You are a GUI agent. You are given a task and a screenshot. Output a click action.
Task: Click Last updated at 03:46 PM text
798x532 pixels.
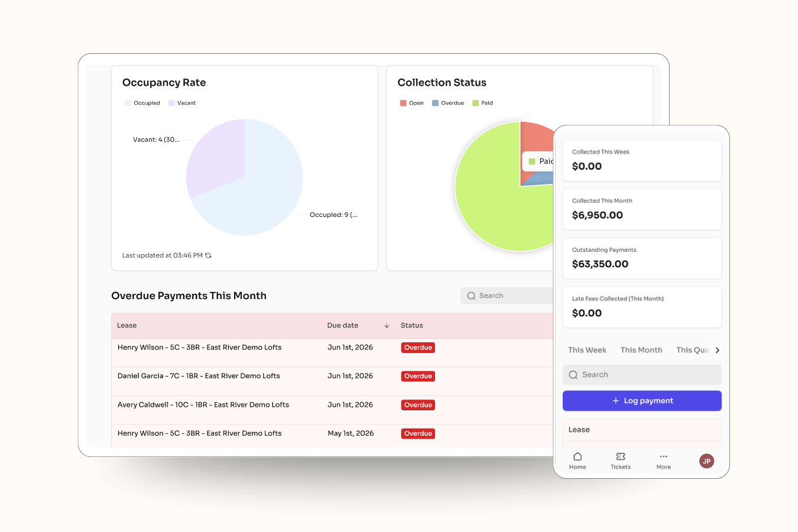pos(162,255)
